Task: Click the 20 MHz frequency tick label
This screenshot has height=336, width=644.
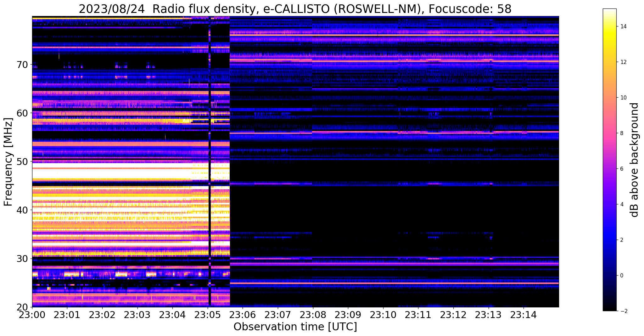Action: [x=22, y=307]
